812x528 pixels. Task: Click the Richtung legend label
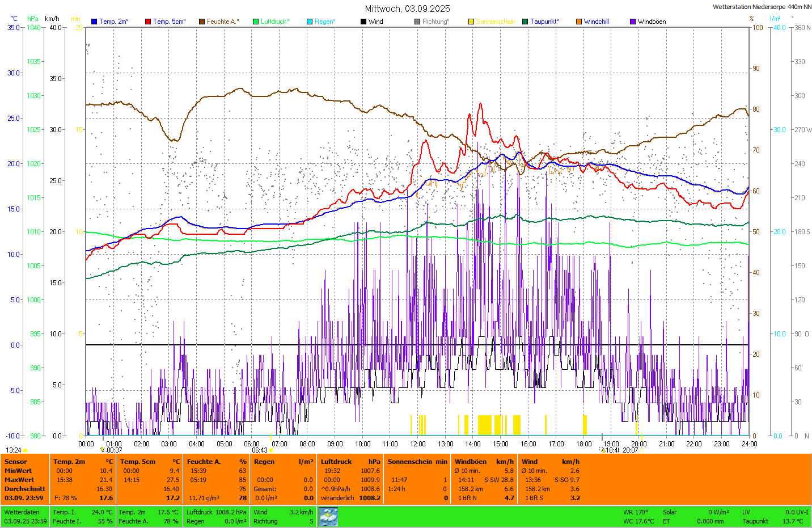pyautogui.click(x=435, y=22)
